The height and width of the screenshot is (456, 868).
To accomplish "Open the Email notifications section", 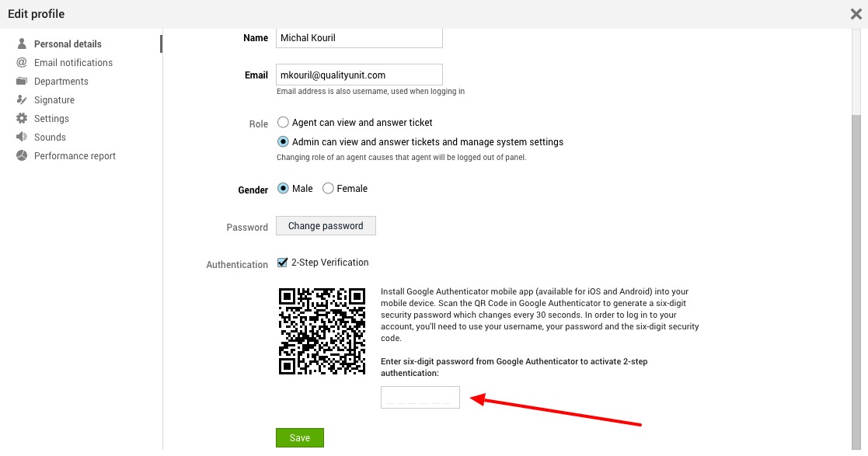I will click(73, 63).
